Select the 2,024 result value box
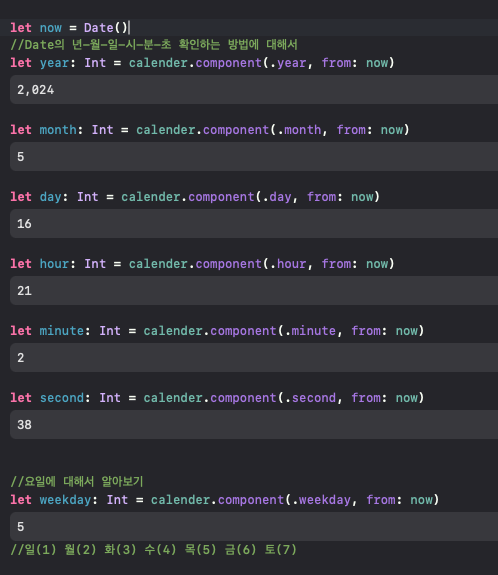The width and height of the screenshot is (498, 575). pyautogui.click(x=254, y=89)
